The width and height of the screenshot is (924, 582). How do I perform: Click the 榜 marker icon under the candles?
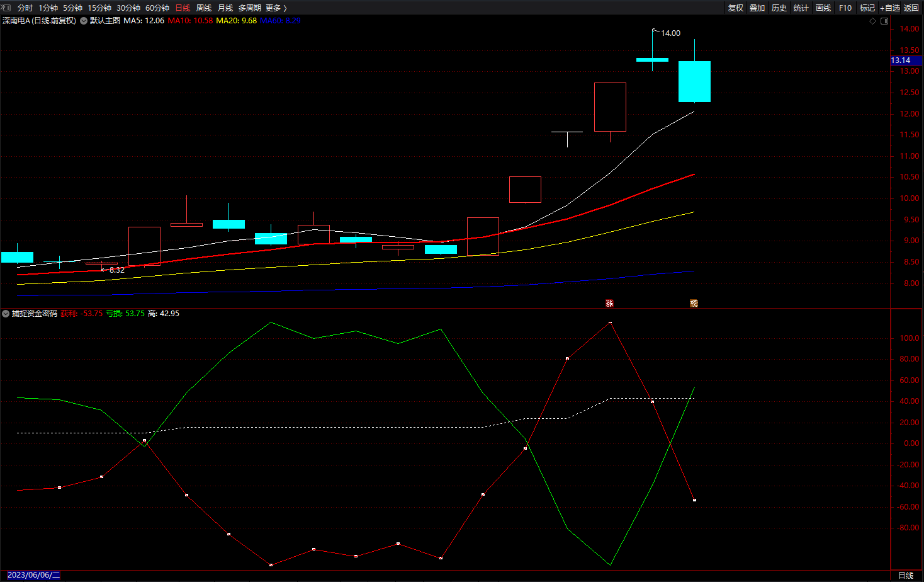pos(694,303)
